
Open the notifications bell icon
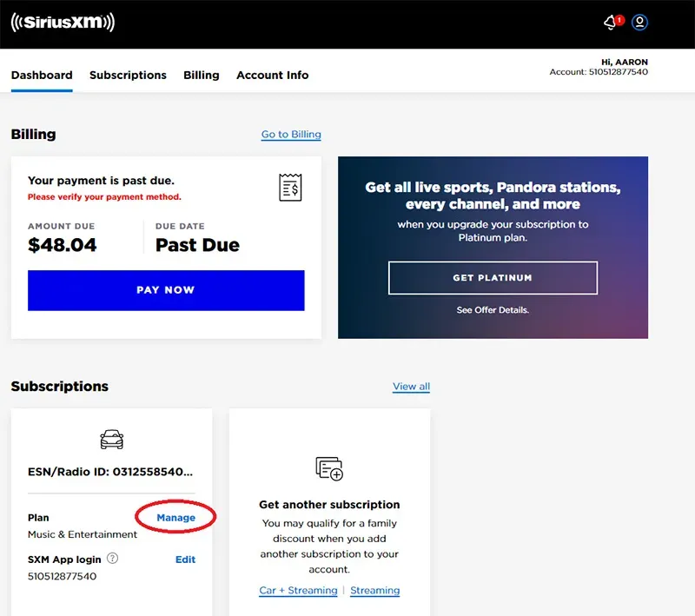[x=612, y=23]
